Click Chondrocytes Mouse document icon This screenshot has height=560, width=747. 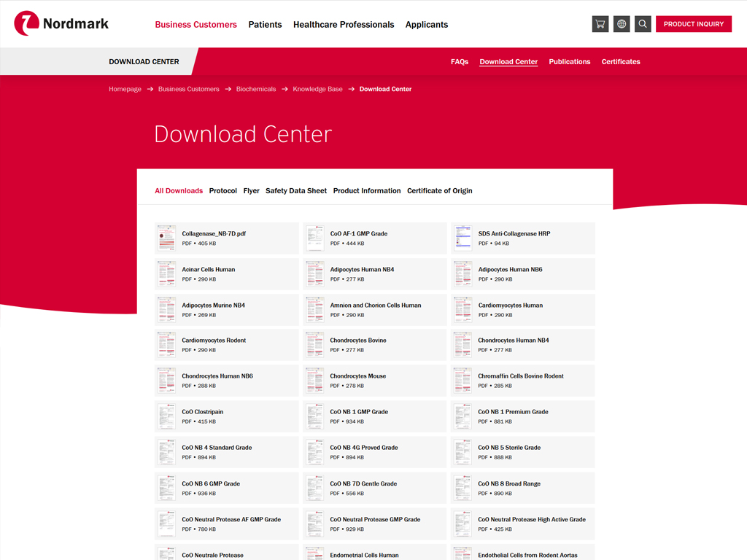(315, 381)
